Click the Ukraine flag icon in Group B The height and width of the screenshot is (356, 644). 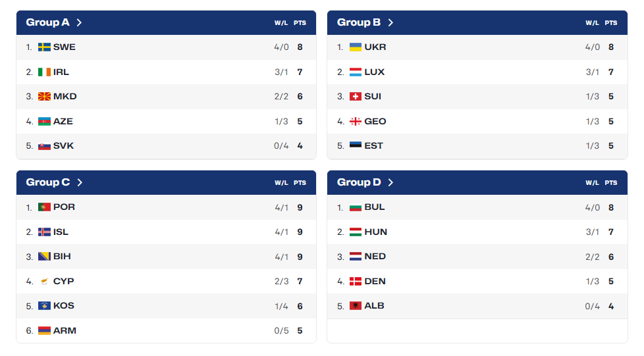point(356,47)
